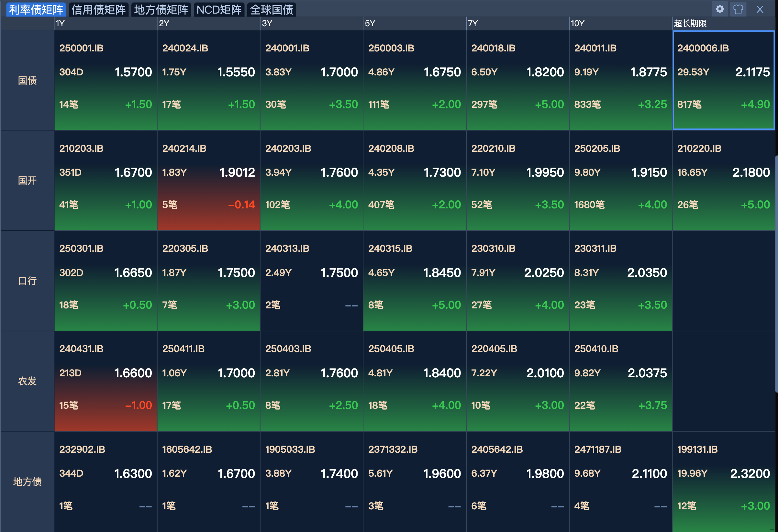This screenshot has width=778, height=532.
Task: Click bond code 250205.IB
Action: click(x=597, y=148)
